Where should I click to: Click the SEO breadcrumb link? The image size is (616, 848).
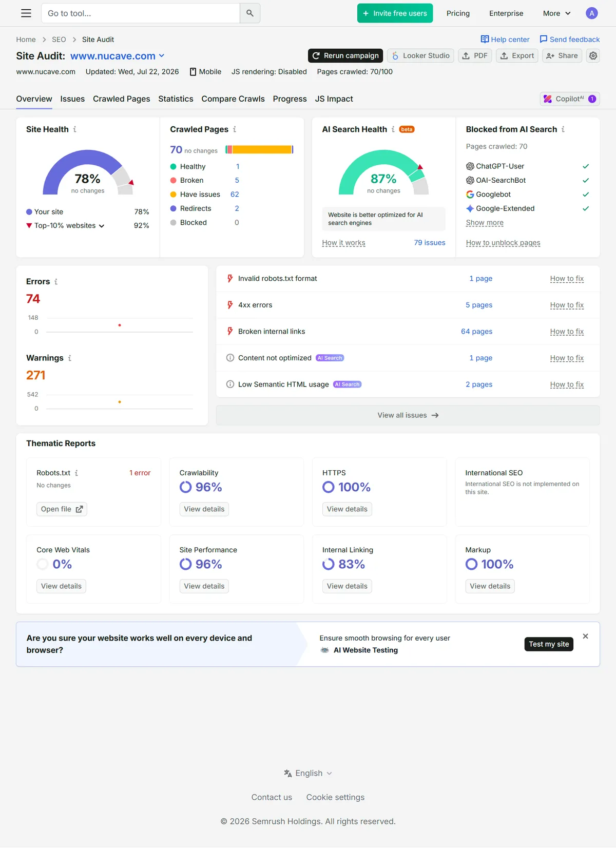tap(59, 40)
